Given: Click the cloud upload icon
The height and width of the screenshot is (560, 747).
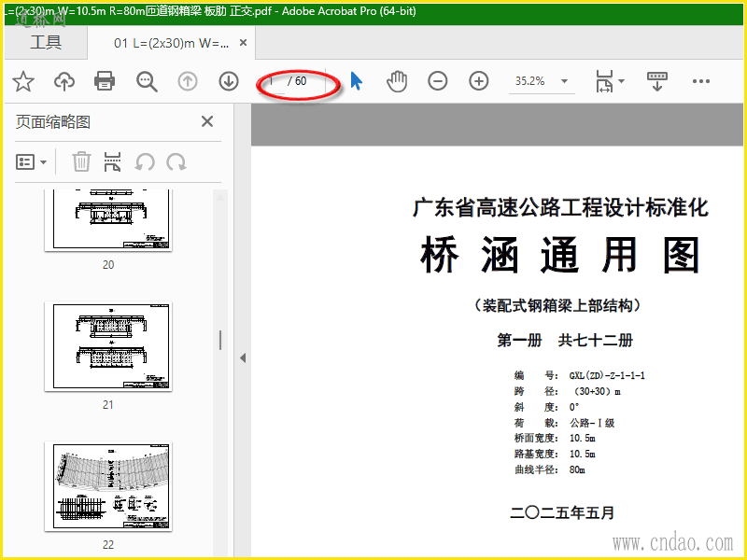Looking at the screenshot, I should [64, 81].
